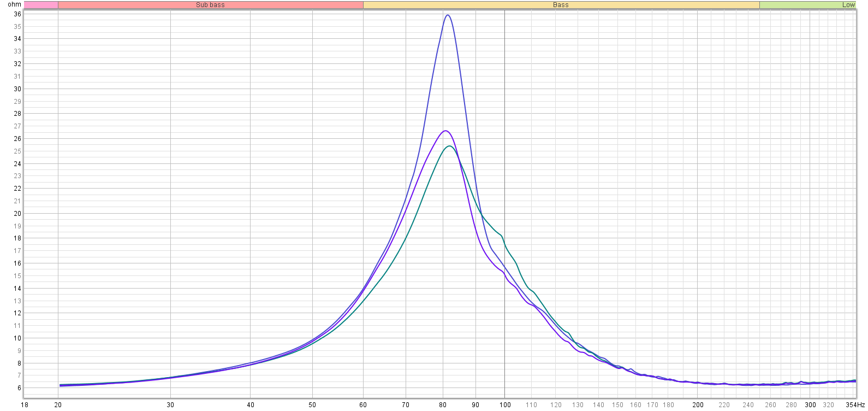Click the Bass band label

[561, 5]
